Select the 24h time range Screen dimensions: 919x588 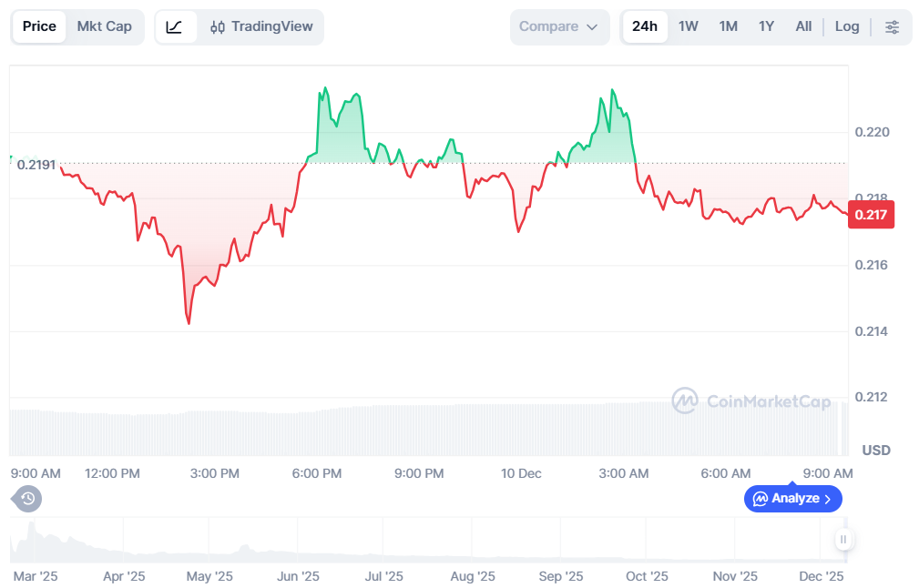[x=645, y=26]
